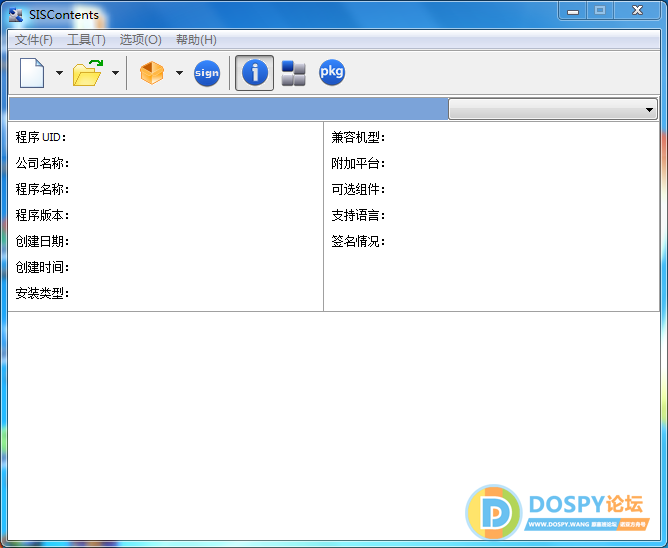The width and height of the screenshot is (668, 548).
Task: Click the 程序 UID: label
Action: [41, 137]
